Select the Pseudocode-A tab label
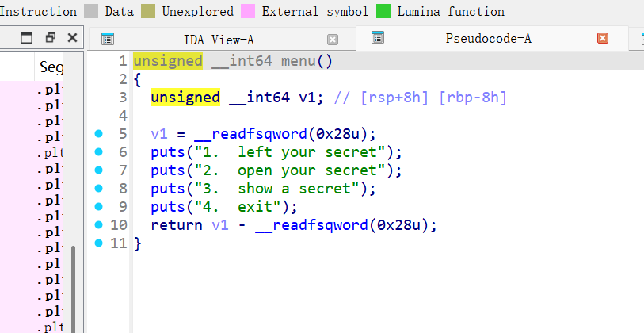 coord(488,38)
